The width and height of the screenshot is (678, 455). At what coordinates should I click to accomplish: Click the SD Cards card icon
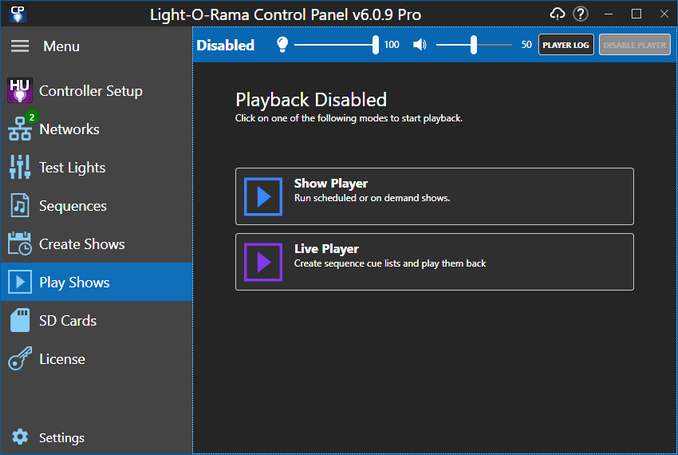(20, 320)
